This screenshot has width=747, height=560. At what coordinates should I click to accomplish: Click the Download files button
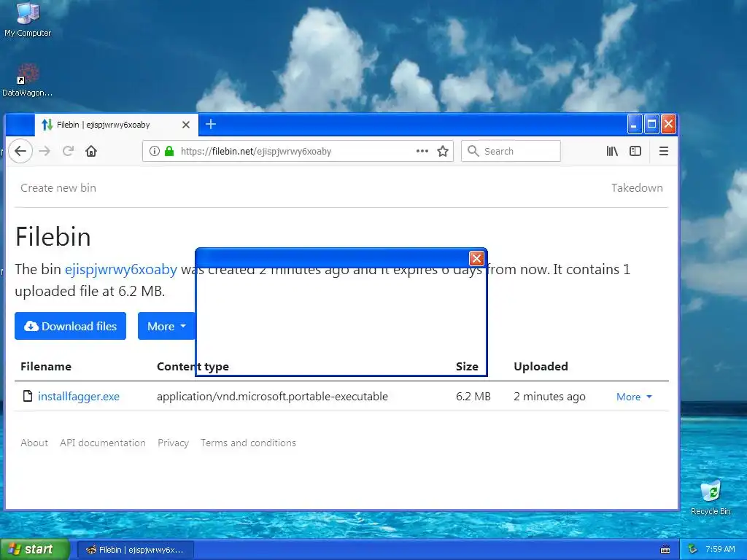(x=71, y=326)
